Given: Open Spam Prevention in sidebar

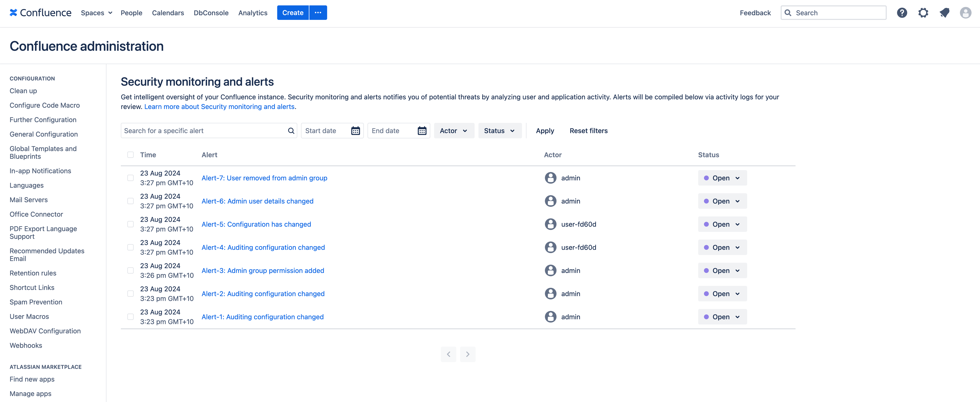Looking at the screenshot, I should [36, 302].
